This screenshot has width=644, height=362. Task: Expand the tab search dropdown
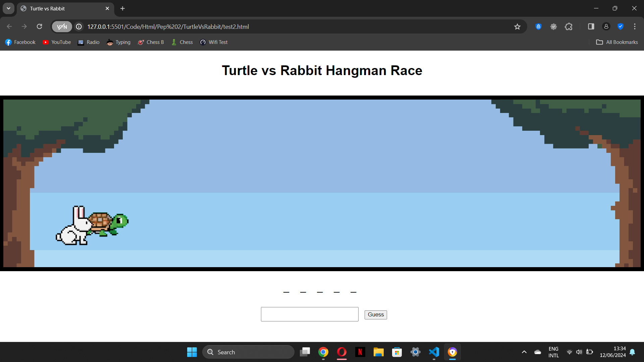tap(8, 8)
